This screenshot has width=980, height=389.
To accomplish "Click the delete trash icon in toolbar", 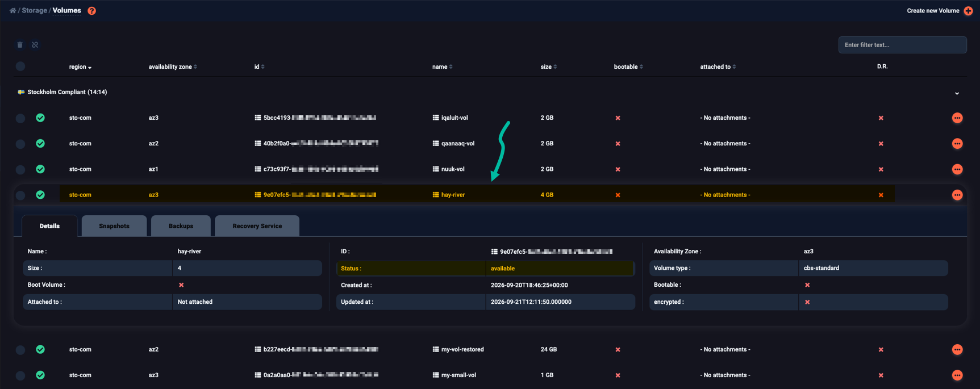I will click(x=20, y=45).
